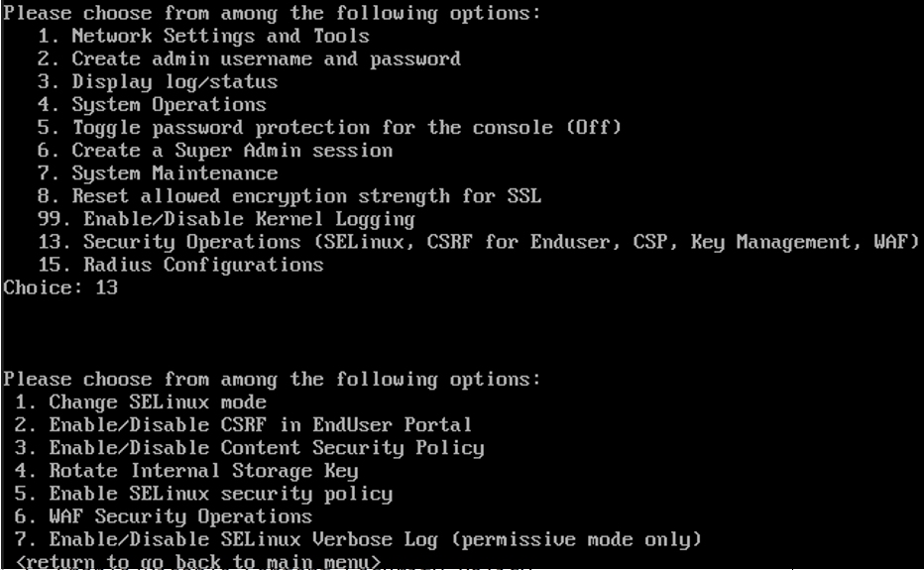Click the Choice input line showing 13
The image size is (924, 570).
[60, 287]
